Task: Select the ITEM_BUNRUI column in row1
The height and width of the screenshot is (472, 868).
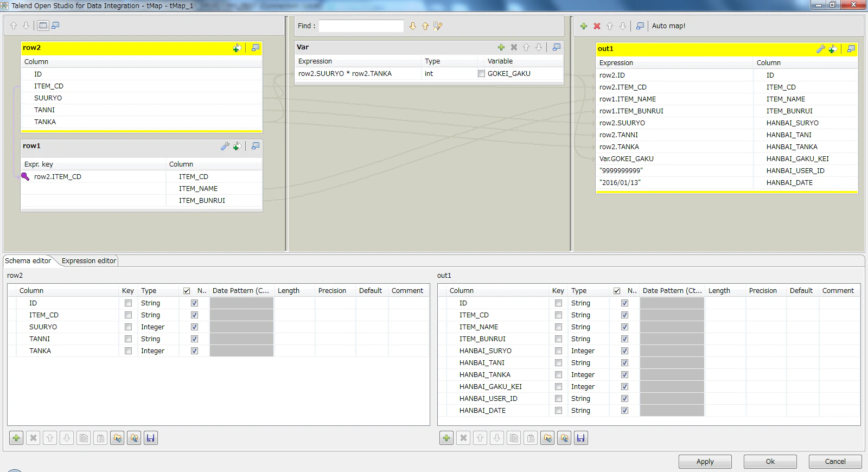Action: [x=214, y=201]
